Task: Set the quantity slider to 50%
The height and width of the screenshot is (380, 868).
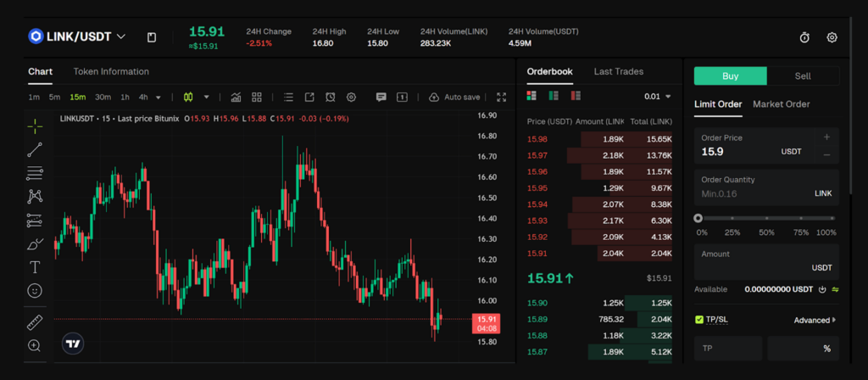Action: tap(766, 218)
